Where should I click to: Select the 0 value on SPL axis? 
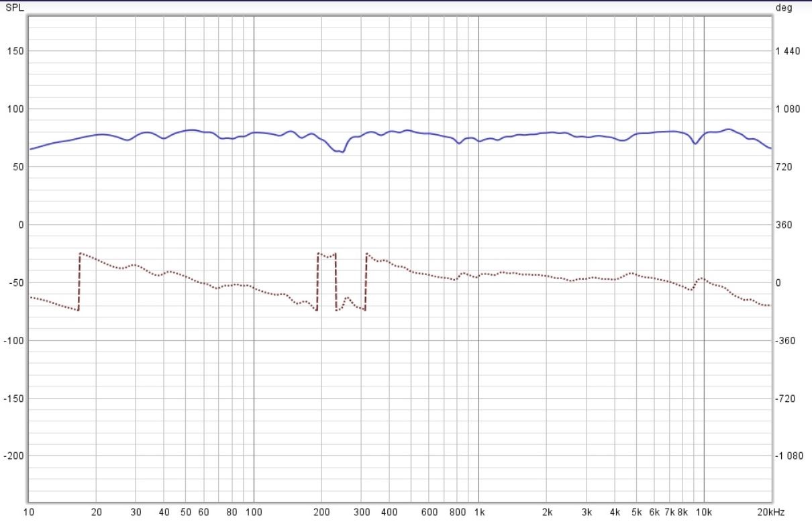(x=21, y=225)
